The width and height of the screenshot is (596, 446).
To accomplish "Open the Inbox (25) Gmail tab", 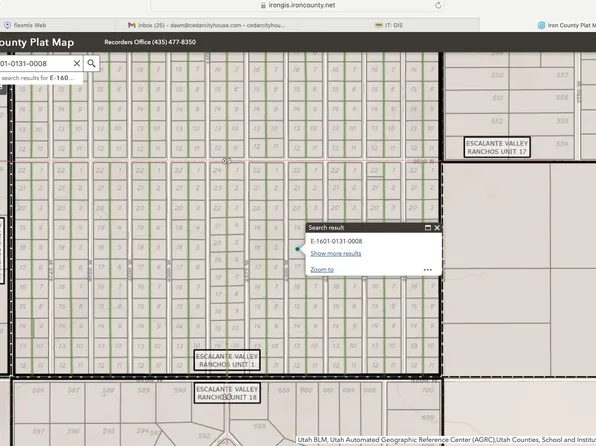I will [x=206, y=25].
